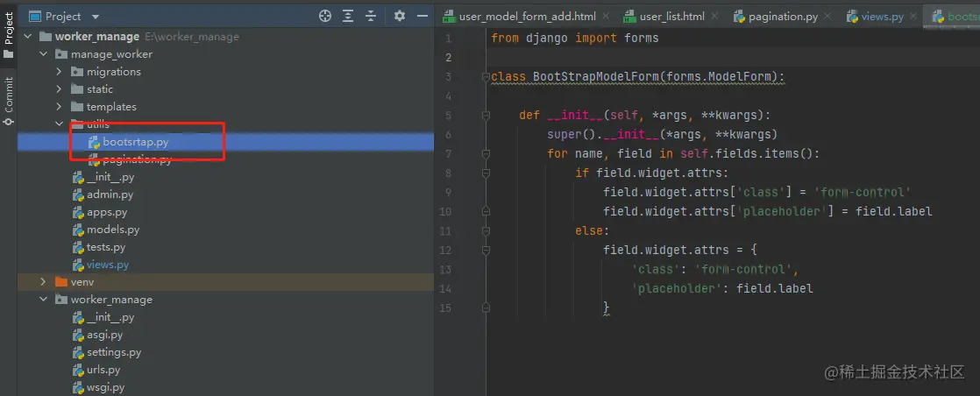Expand the venv folder
Screen dimensions: 980x396
click(x=43, y=282)
